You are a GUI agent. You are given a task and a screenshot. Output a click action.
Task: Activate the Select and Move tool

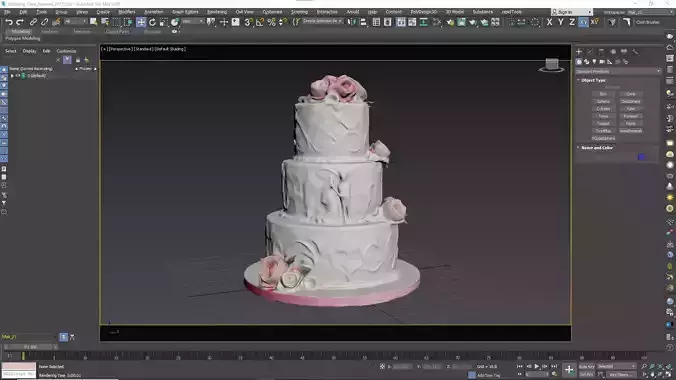coord(141,22)
